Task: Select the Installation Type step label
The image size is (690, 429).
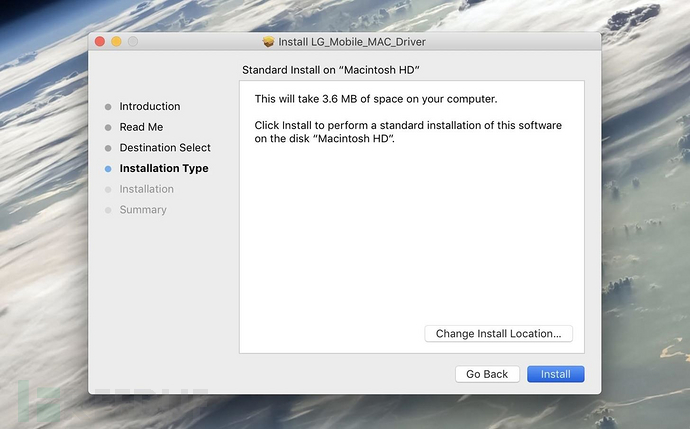Action: 164,169
